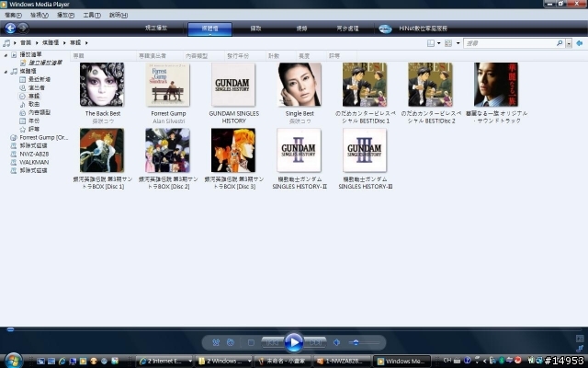Open the search box options dropdown

pos(569,43)
